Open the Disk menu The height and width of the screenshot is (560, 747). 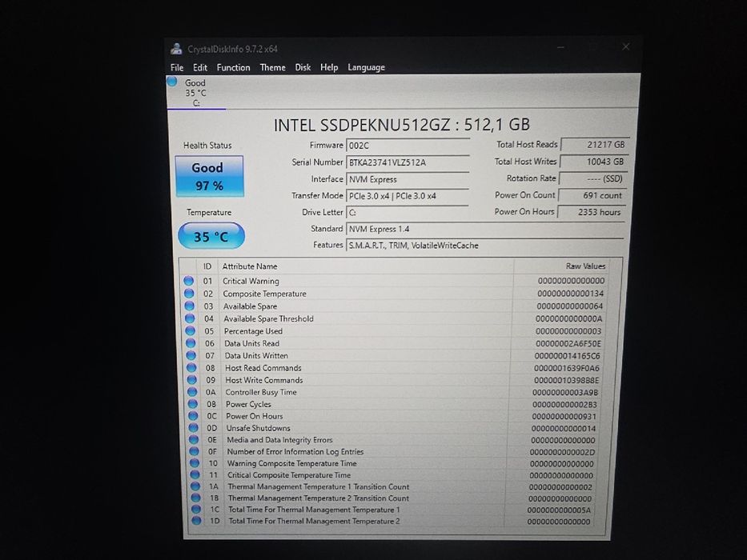[303, 68]
